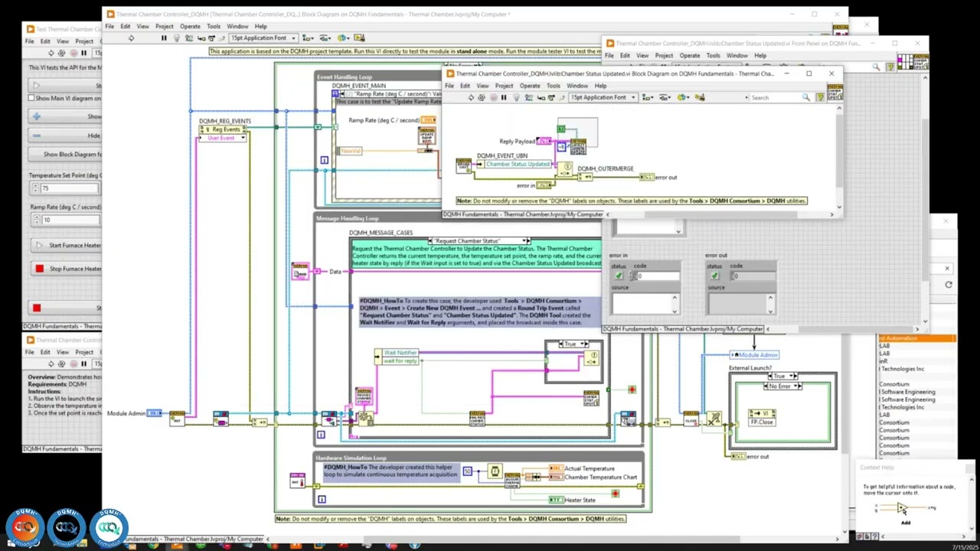This screenshot has width=980, height=551.
Task: Open font dropdown in Thermal Chamber Controller diagram
Action: (x=263, y=37)
